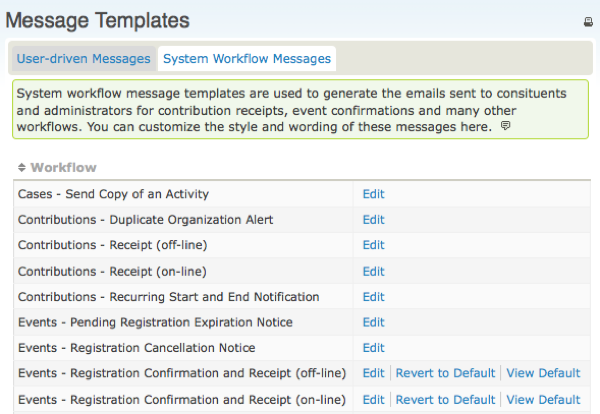Edit Contributions - Duplicate Organization Alert template

tap(373, 220)
